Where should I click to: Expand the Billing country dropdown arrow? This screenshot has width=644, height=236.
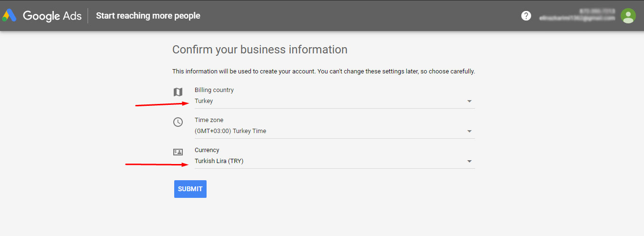469,101
